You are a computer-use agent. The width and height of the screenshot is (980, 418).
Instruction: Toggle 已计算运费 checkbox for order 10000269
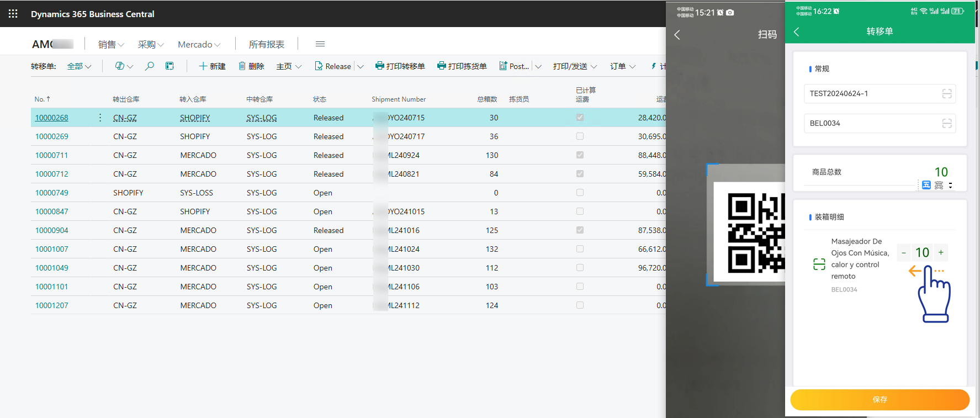point(580,136)
